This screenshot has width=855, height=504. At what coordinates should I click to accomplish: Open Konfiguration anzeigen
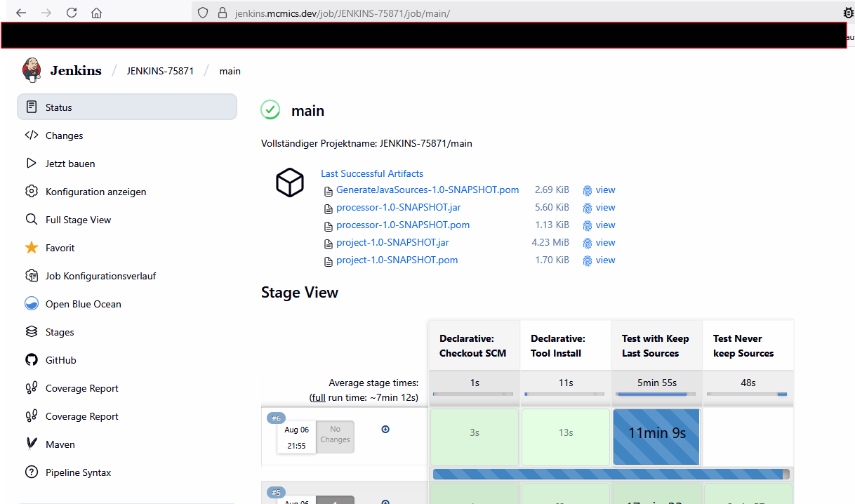pyautogui.click(x=95, y=192)
